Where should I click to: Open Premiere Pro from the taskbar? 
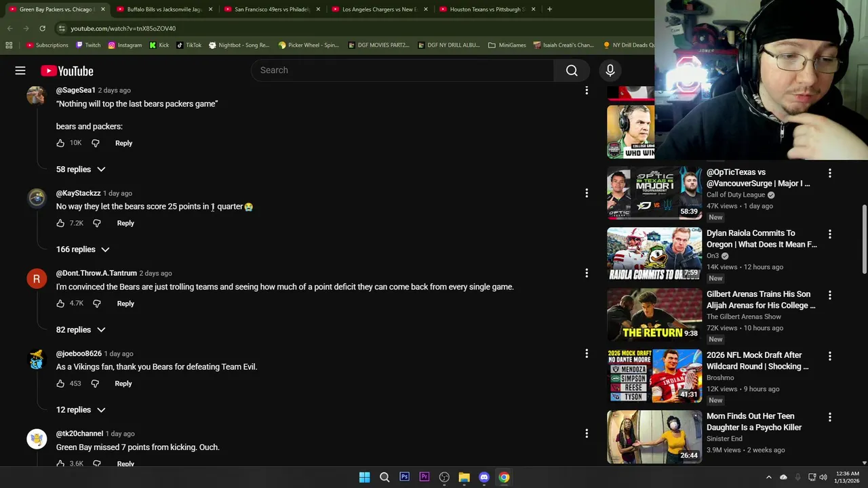coord(425,477)
